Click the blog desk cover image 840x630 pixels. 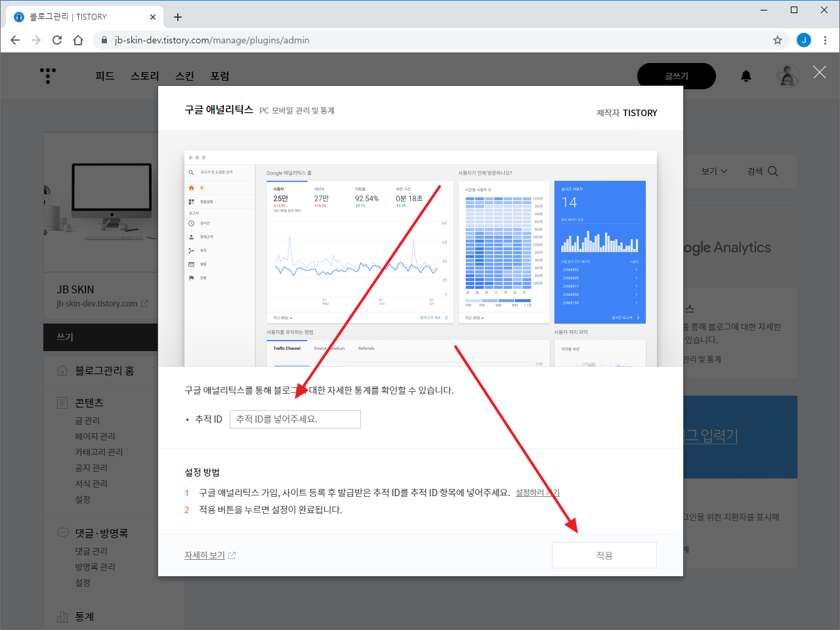pos(100,202)
